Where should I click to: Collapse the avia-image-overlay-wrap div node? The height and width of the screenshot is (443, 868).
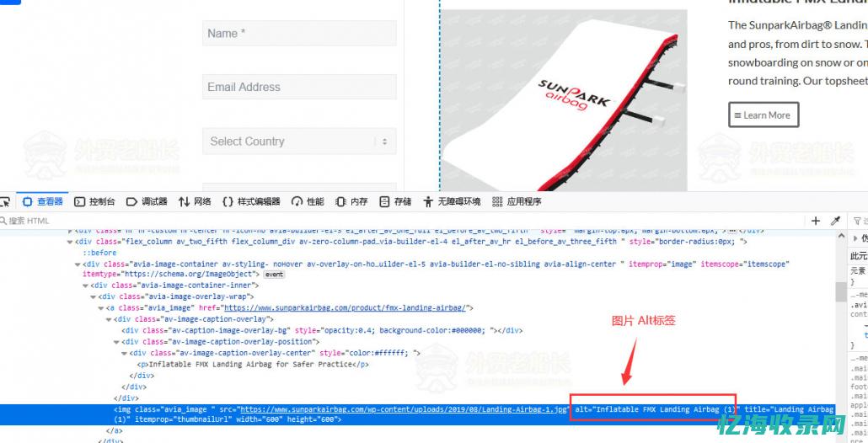pyautogui.click(x=94, y=296)
